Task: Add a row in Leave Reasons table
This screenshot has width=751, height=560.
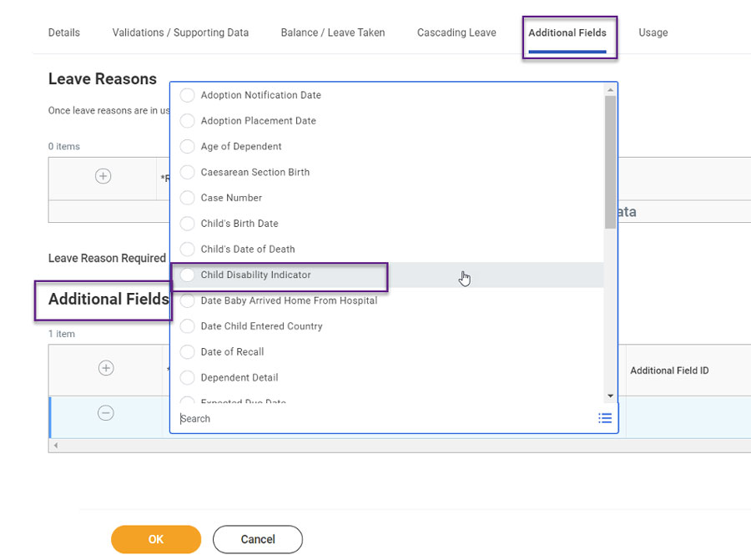Action: coord(103,176)
